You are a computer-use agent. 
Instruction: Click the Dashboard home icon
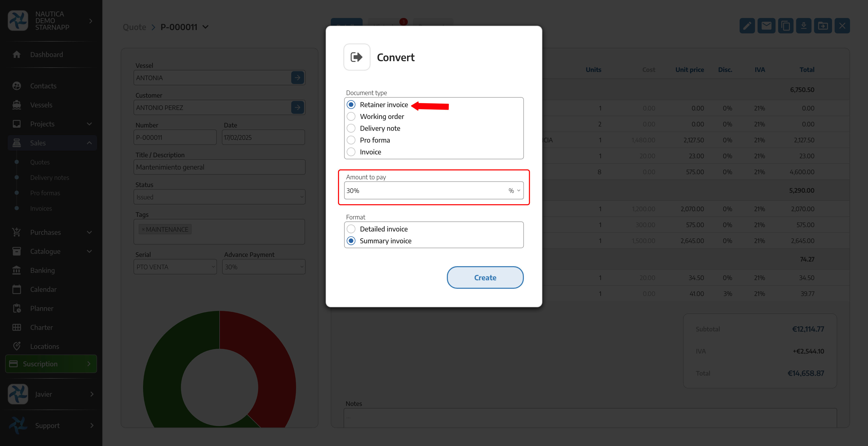click(16, 54)
